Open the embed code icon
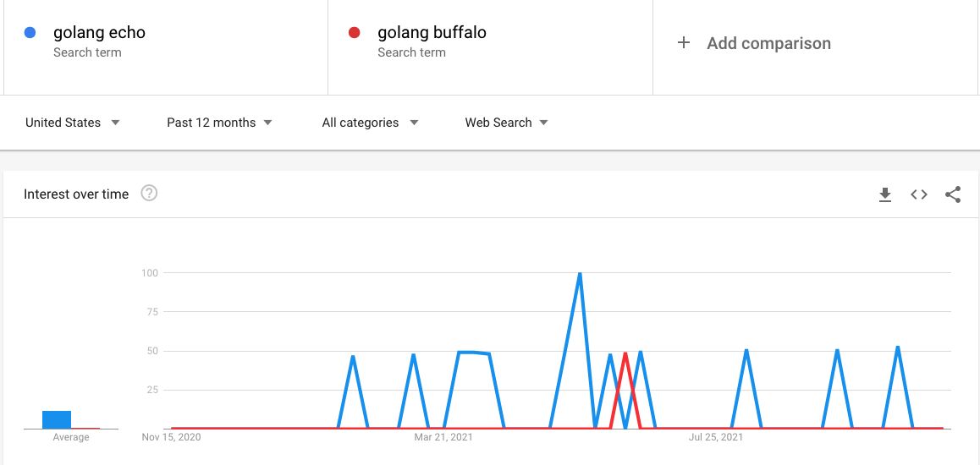Screen dimensions: 980x465 pos(919,194)
